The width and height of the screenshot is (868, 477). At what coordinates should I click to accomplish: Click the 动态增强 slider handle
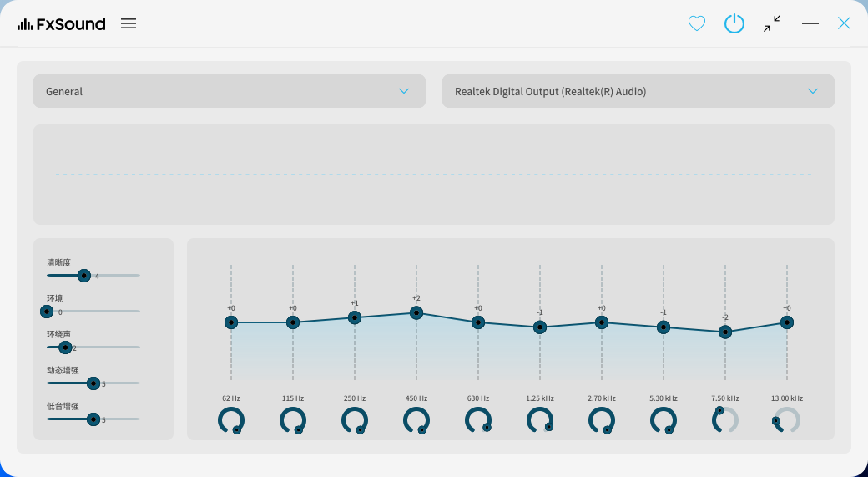[93, 383]
